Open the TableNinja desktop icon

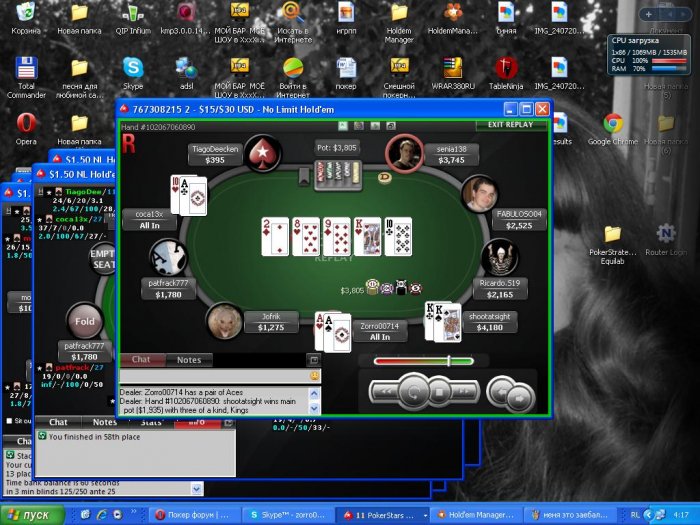pos(506,74)
